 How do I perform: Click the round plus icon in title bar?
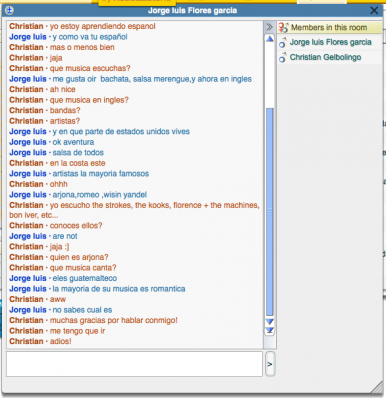pos(9,10)
